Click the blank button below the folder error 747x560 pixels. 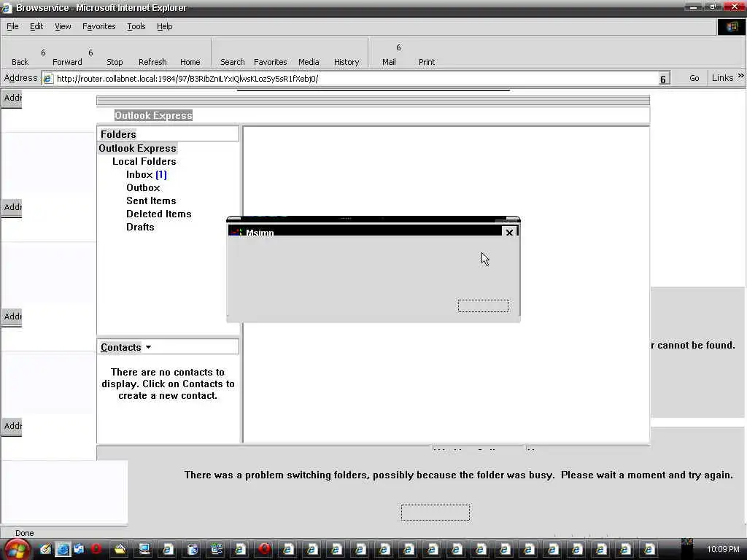coord(436,513)
